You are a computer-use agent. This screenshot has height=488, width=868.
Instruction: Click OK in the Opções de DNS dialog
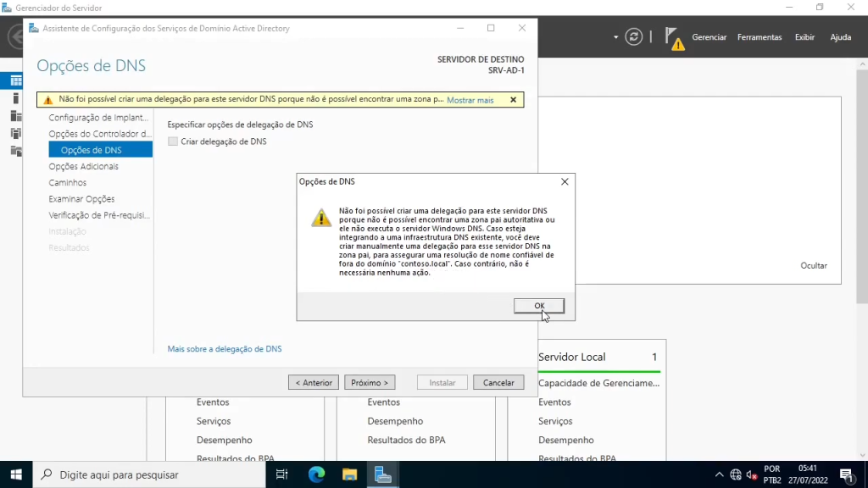coord(538,305)
